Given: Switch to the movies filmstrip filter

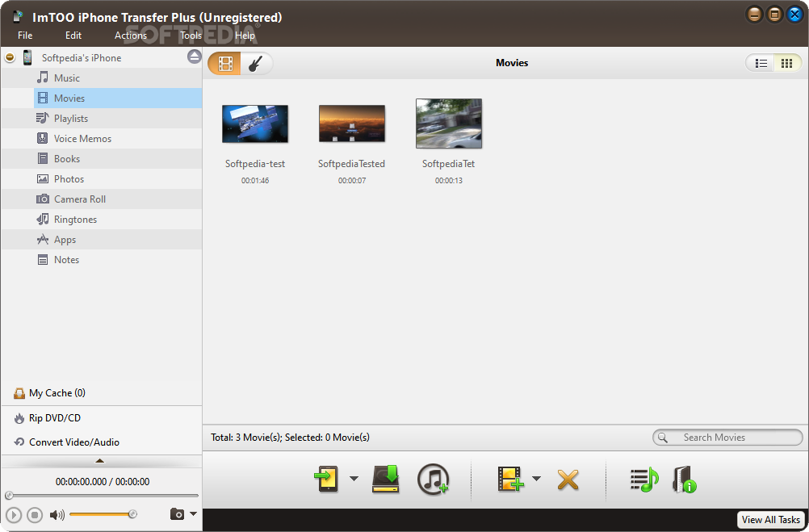Looking at the screenshot, I should tap(225, 64).
